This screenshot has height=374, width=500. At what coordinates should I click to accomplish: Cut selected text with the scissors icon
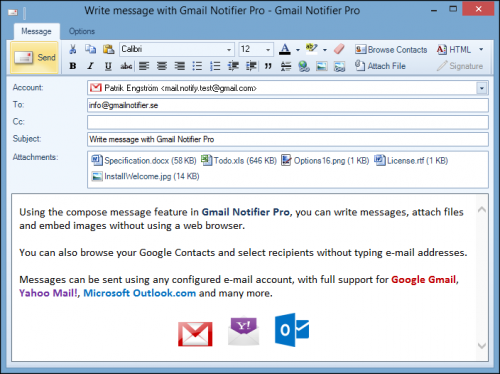[x=72, y=49]
